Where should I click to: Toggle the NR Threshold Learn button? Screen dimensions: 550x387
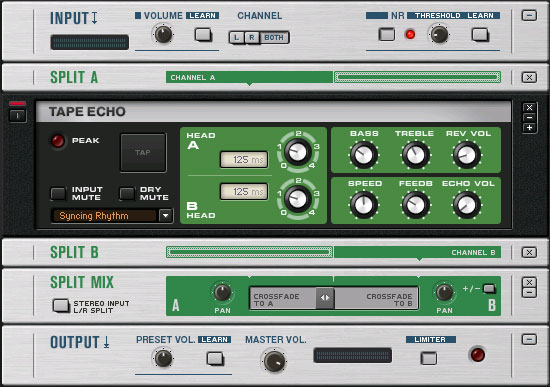[x=480, y=35]
